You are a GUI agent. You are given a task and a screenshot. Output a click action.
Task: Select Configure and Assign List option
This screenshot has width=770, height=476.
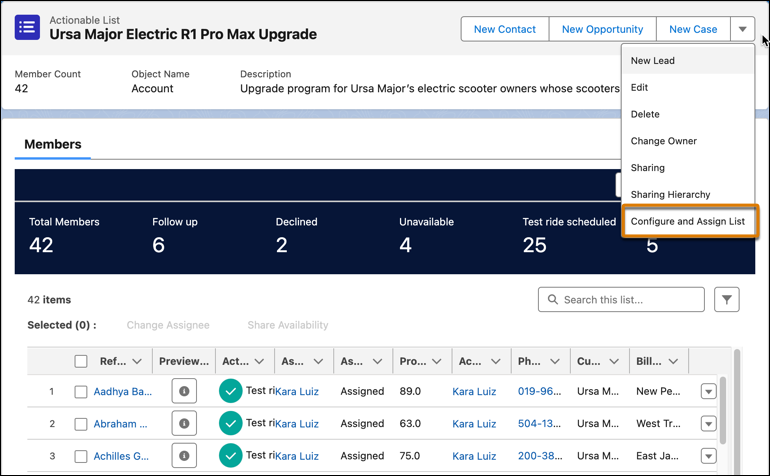[689, 221]
